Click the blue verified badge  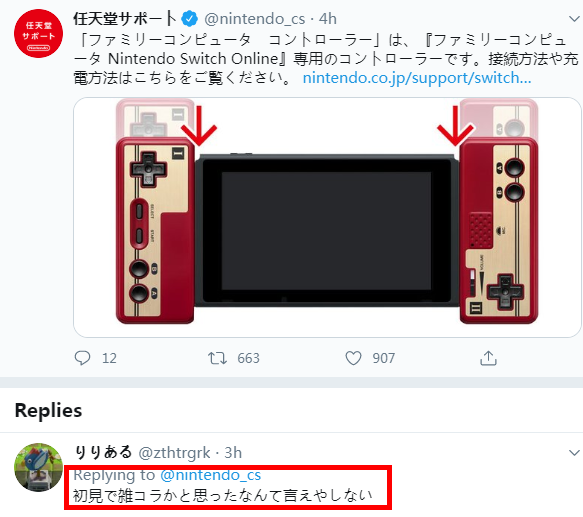190,19
